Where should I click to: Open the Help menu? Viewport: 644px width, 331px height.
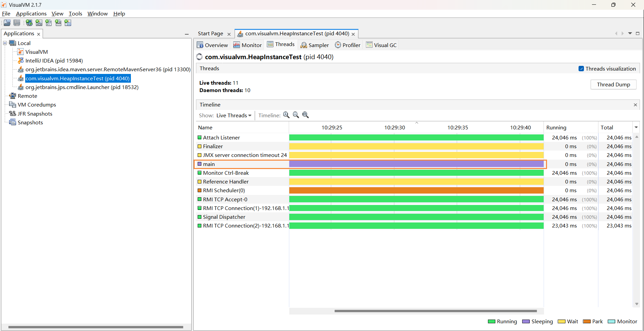pos(119,13)
